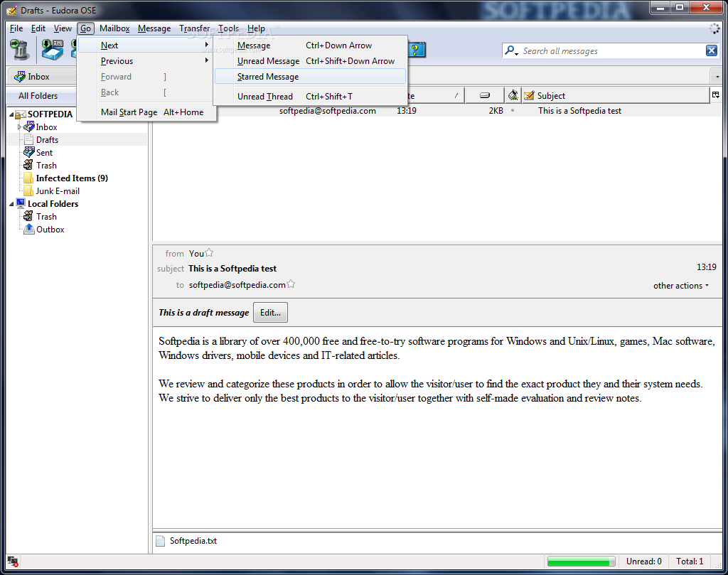Click the Softpedia.txt attachment file icon
The height and width of the screenshot is (575, 728).
pos(160,541)
